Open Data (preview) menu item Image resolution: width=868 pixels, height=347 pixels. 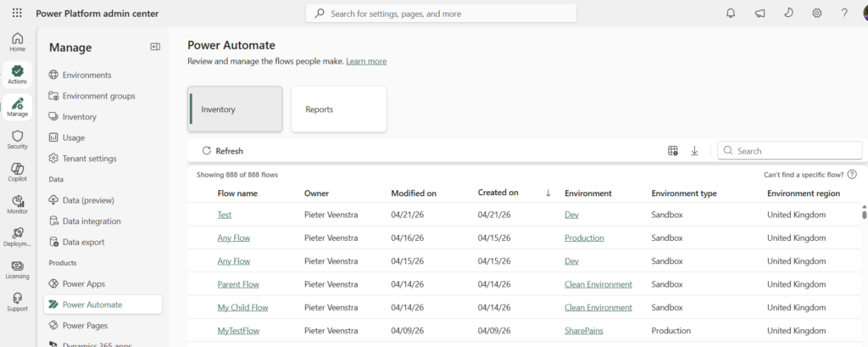point(88,200)
